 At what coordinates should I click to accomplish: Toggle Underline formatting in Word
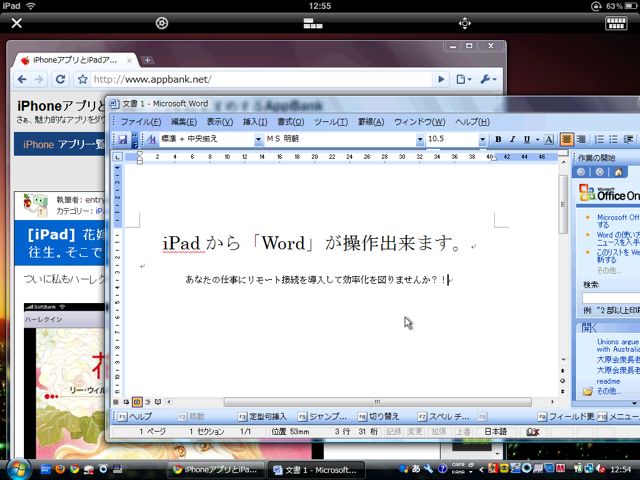527,140
